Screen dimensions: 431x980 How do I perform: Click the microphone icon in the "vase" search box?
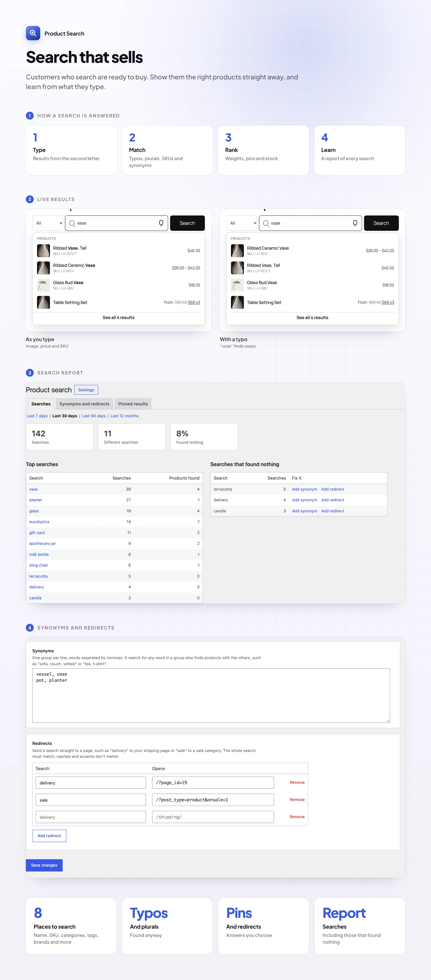tap(161, 223)
